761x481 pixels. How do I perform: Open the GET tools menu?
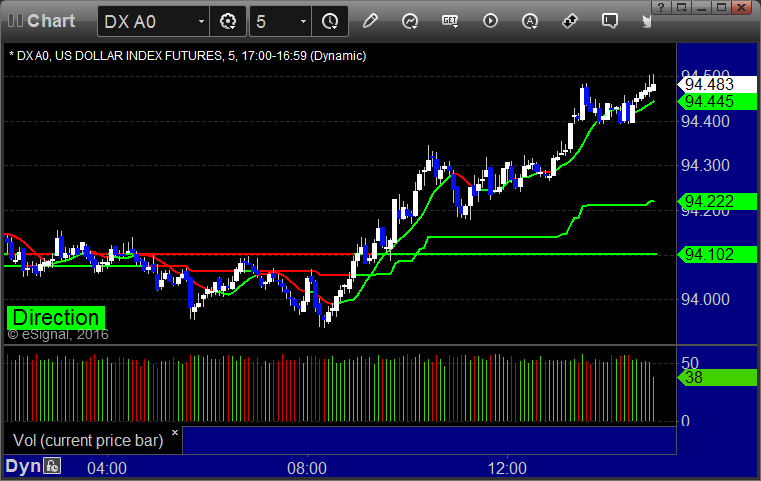pos(450,21)
